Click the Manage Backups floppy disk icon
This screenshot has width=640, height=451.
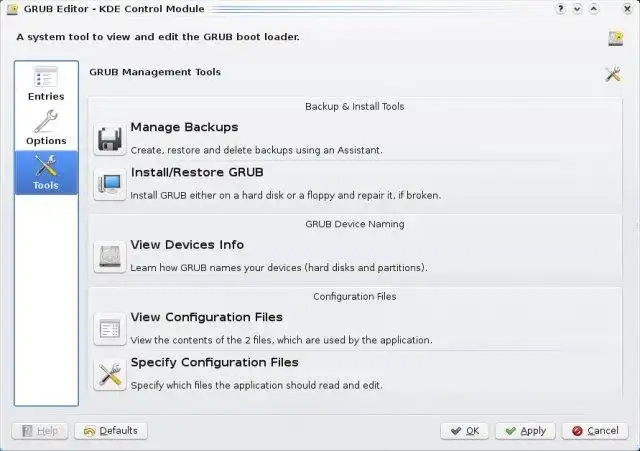[109, 138]
